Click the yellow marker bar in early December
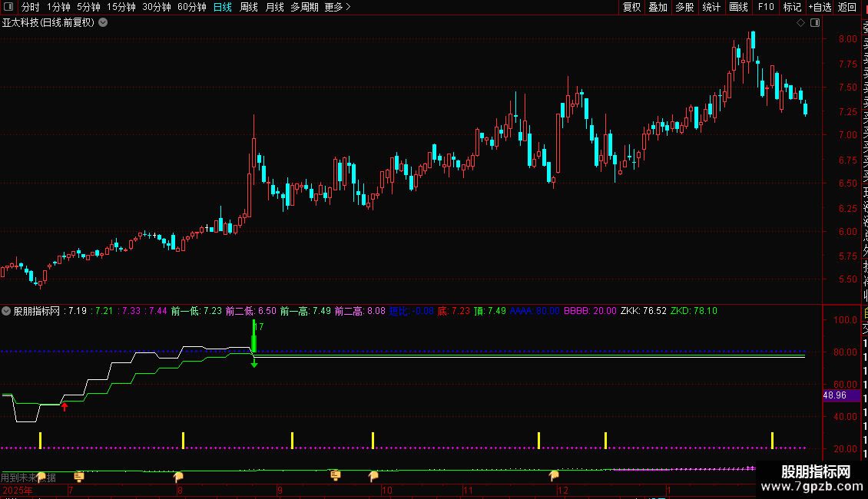The width and height of the screenshot is (868, 499). [605, 441]
